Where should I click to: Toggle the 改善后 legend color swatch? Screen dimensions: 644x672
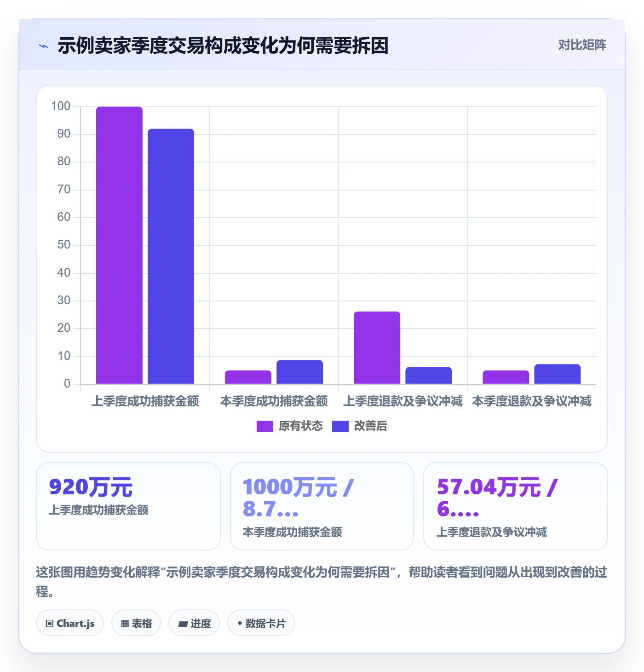coord(340,426)
